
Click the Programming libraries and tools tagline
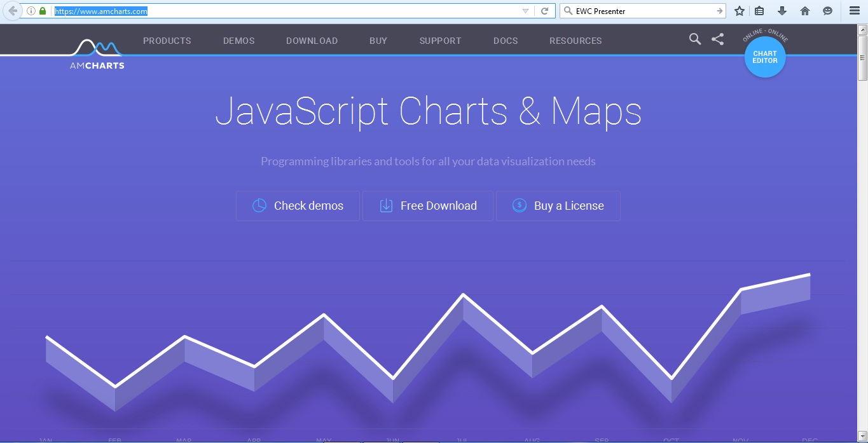[428, 161]
